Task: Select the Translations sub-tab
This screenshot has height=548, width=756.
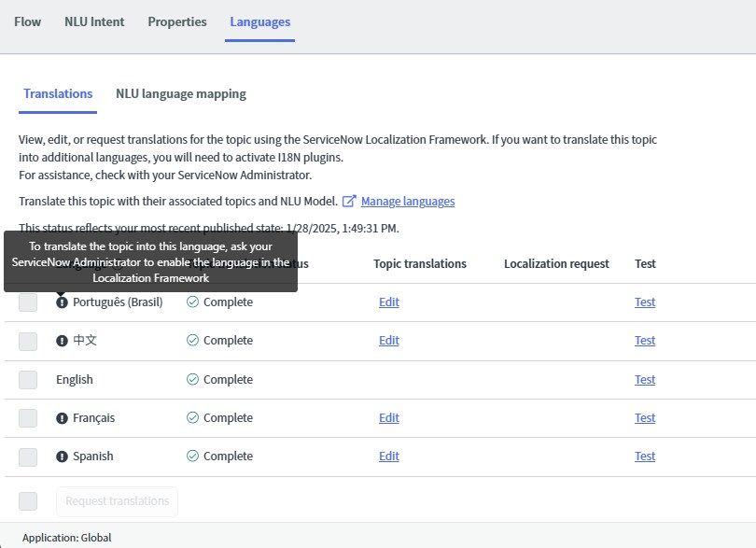Action: (x=58, y=93)
